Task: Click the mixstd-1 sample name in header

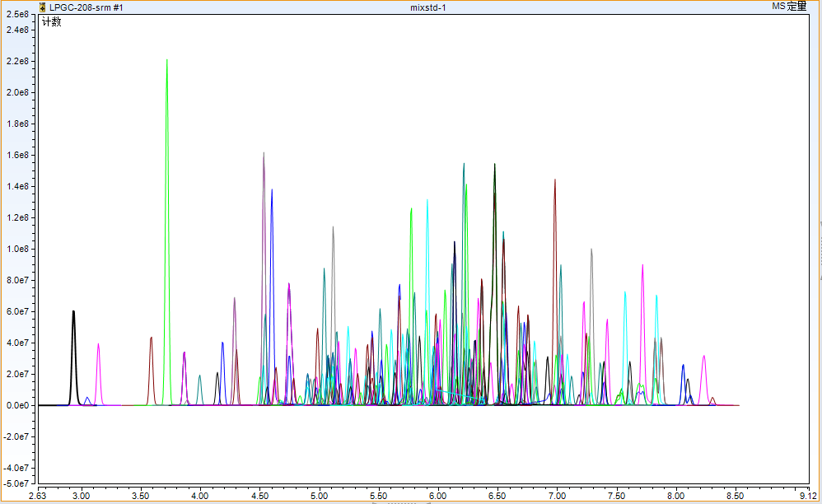Action: pos(427,7)
